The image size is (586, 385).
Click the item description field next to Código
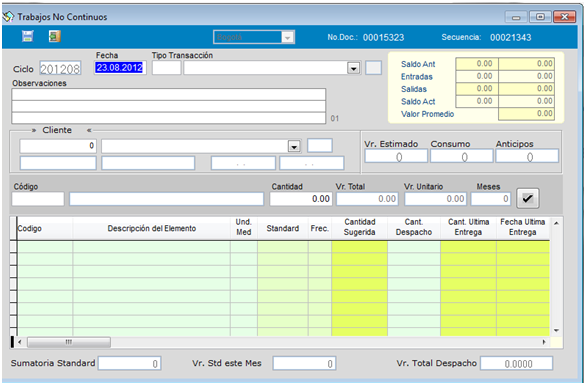point(166,199)
